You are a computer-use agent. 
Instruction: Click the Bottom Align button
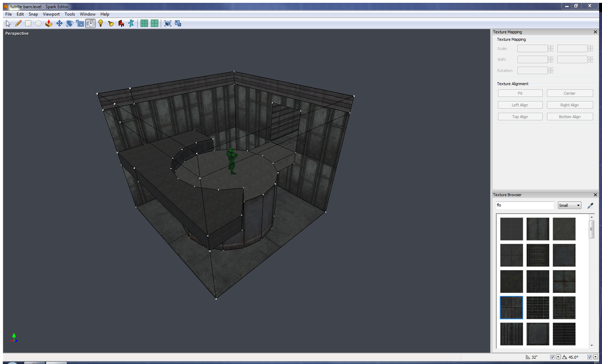tap(570, 117)
